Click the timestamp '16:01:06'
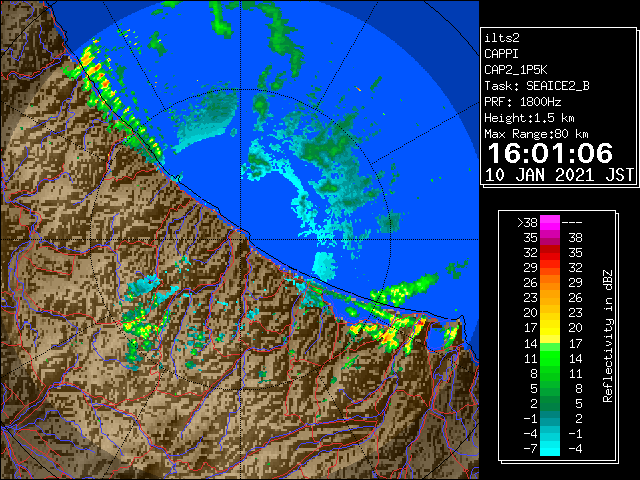The image size is (640, 480). 550,153
